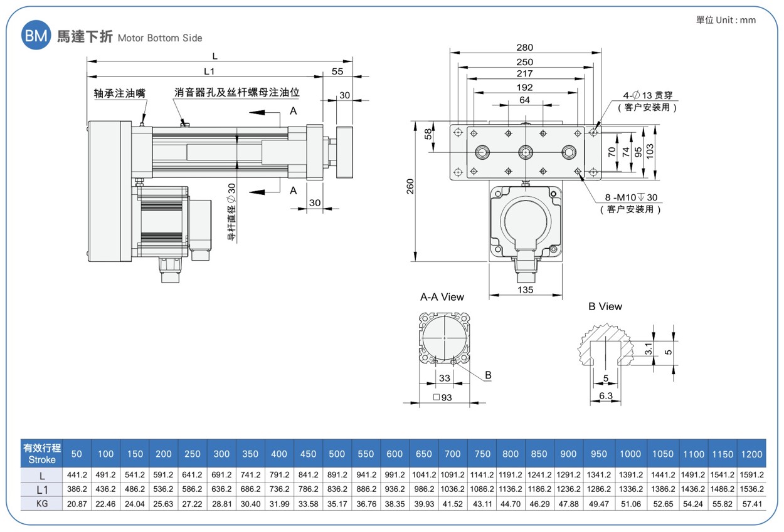Click the KG value 41.52
This screenshot has width=784, height=532.
(x=453, y=503)
